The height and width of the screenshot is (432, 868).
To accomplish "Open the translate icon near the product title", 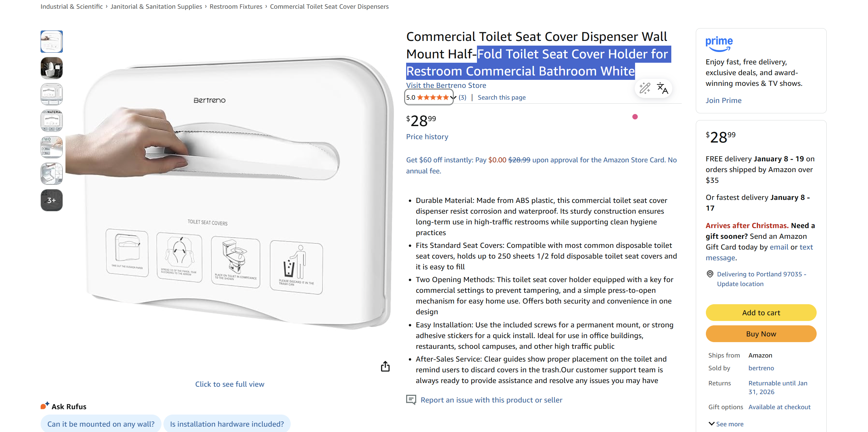I will click(662, 89).
